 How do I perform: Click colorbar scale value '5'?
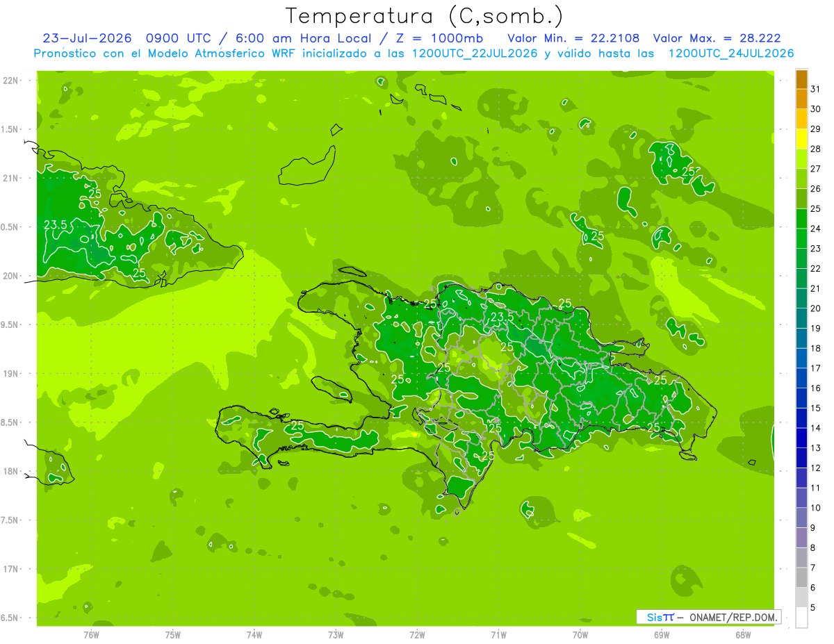pos(813,608)
